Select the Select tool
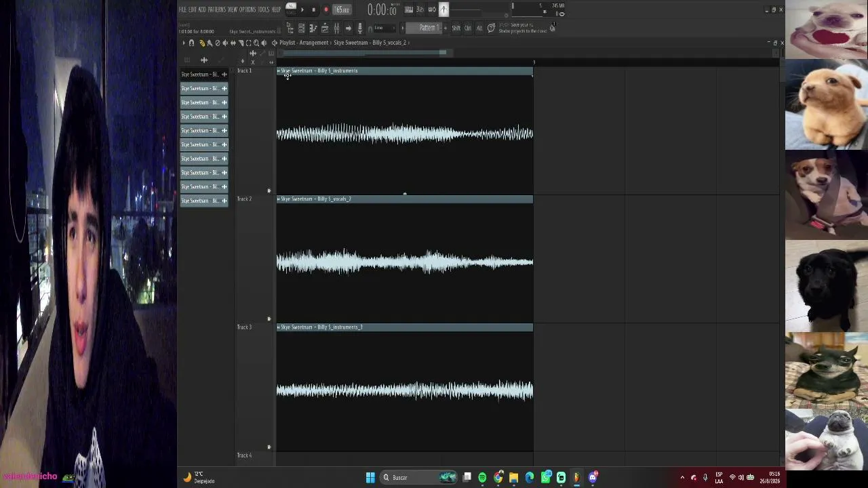This screenshot has width=868, height=488. point(248,43)
